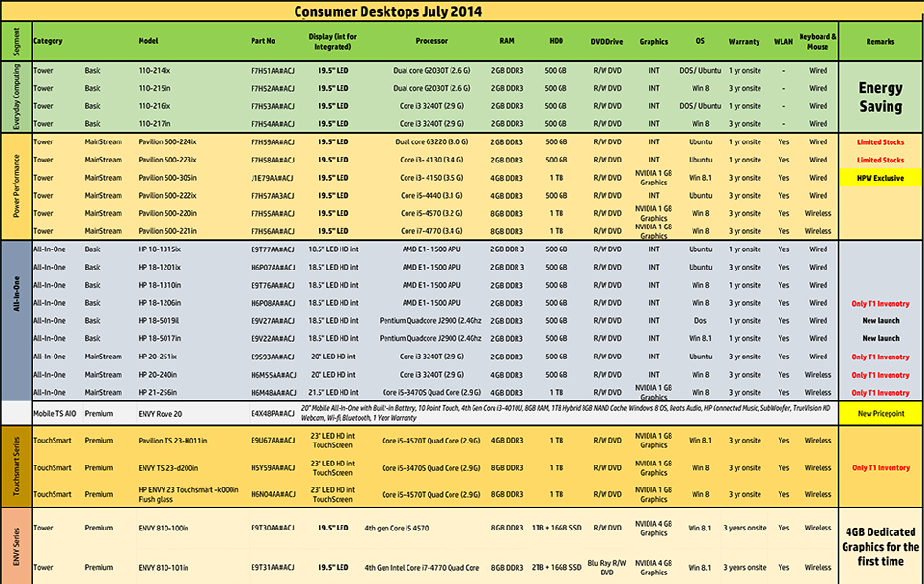This screenshot has width=924, height=584.
Task: Select model cell 110-216ix
Action: [x=154, y=106]
